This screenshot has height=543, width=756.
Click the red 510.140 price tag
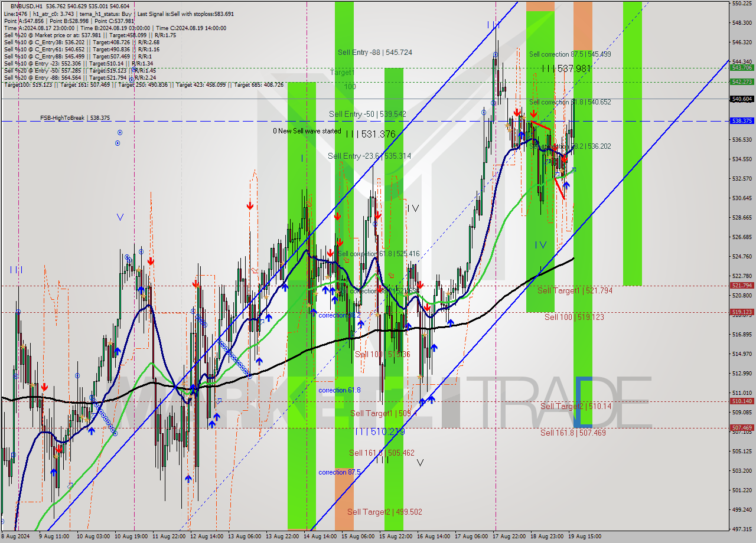coord(742,401)
